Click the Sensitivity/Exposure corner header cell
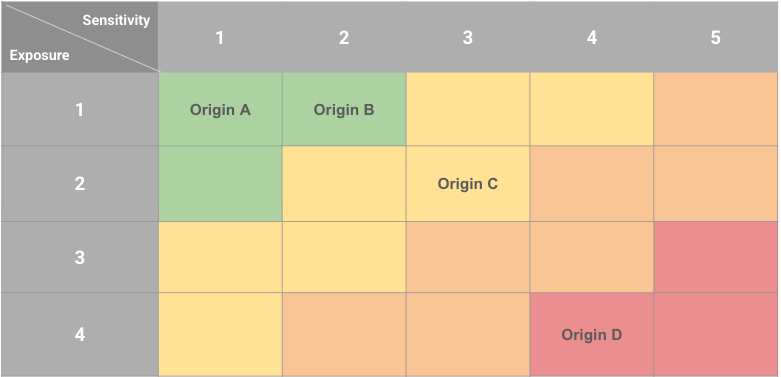 tap(80, 37)
